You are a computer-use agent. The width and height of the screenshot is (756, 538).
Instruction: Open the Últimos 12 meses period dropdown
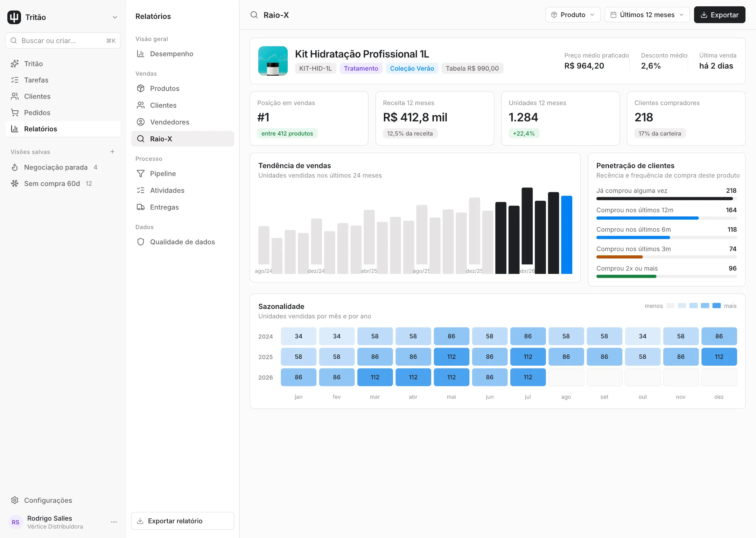[647, 15]
